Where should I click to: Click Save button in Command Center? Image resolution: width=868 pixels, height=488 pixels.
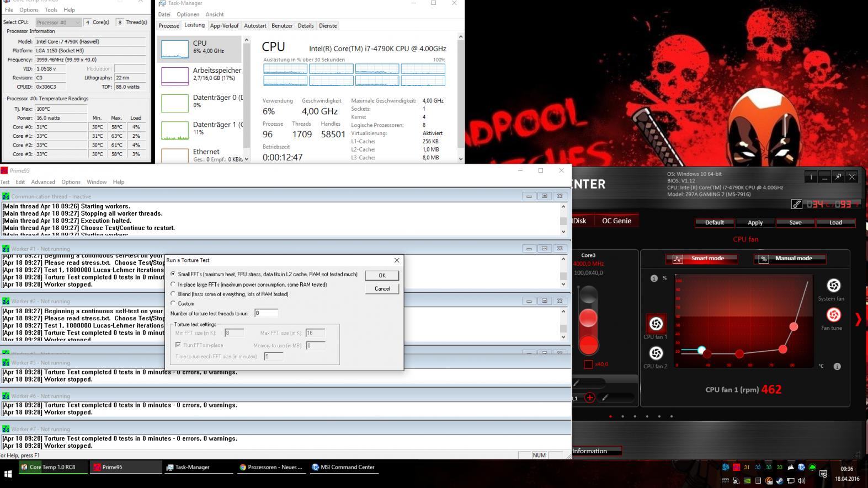(x=795, y=223)
